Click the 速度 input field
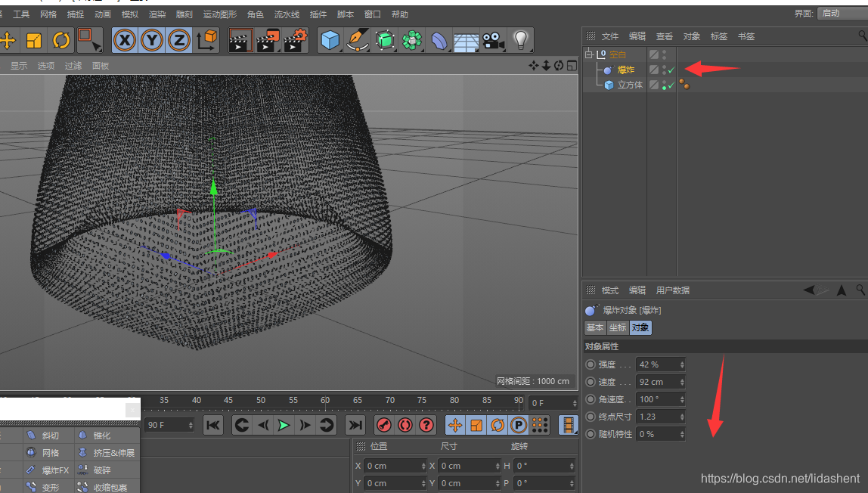The height and width of the screenshot is (493, 868). click(x=657, y=382)
